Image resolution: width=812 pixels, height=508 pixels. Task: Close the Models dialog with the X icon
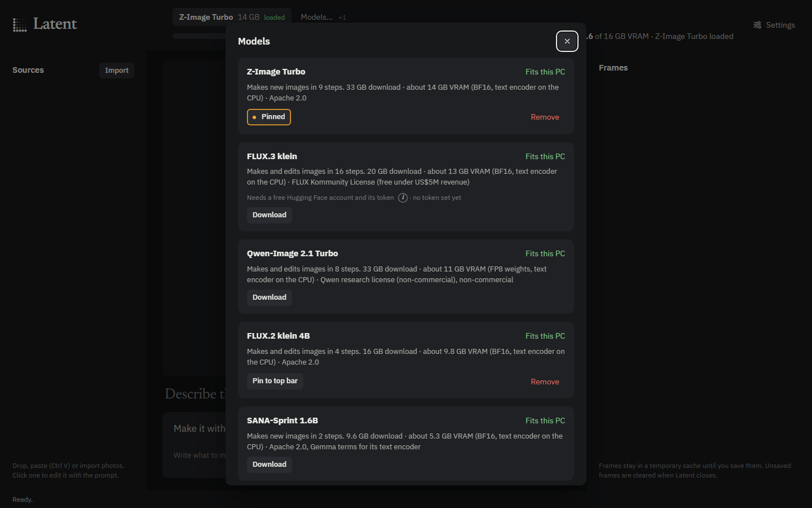[567, 41]
